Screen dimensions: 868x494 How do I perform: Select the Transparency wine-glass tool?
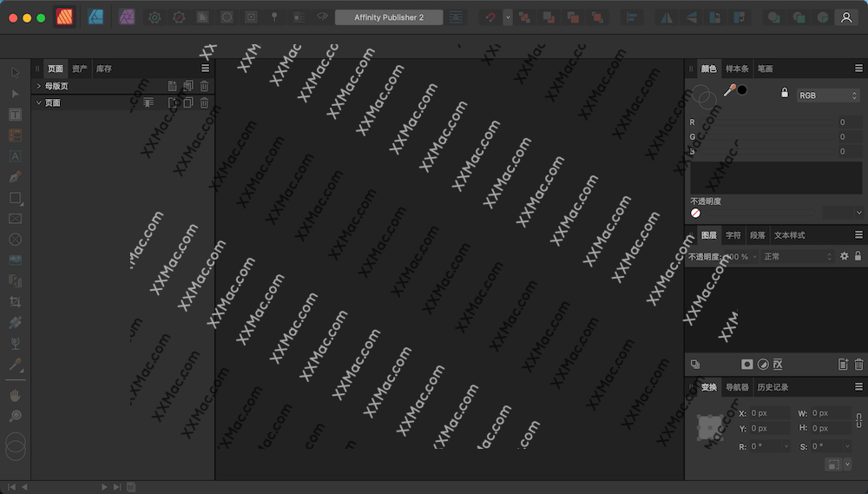coord(15,343)
